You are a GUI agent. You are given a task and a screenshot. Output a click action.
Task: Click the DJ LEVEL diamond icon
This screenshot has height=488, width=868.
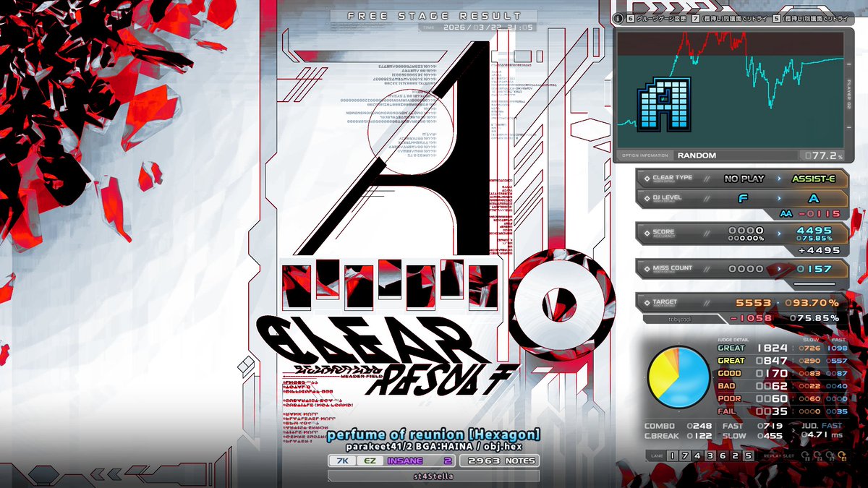coord(647,197)
